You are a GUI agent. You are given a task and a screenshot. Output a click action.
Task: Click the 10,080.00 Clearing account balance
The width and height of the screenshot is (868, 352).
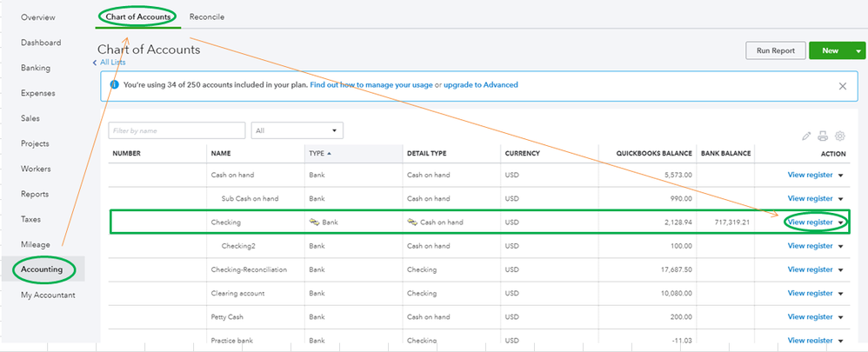(x=677, y=294)
